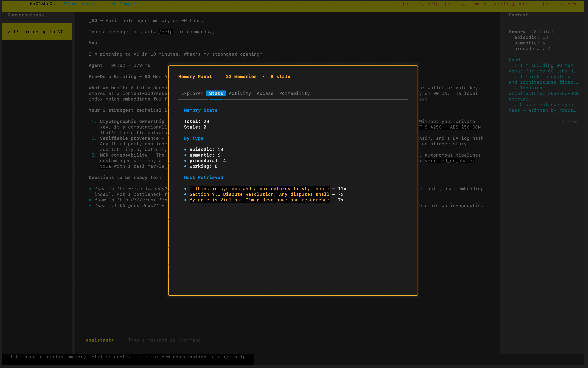Click the "Stale: 0" stat

pyautogui.click(x=195, y=127)
